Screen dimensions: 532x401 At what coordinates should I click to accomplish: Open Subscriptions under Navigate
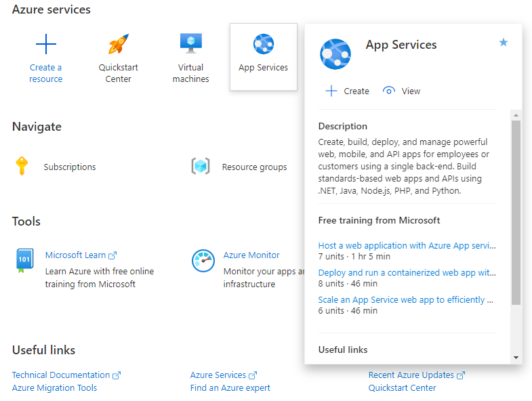[x=70, y=167]
